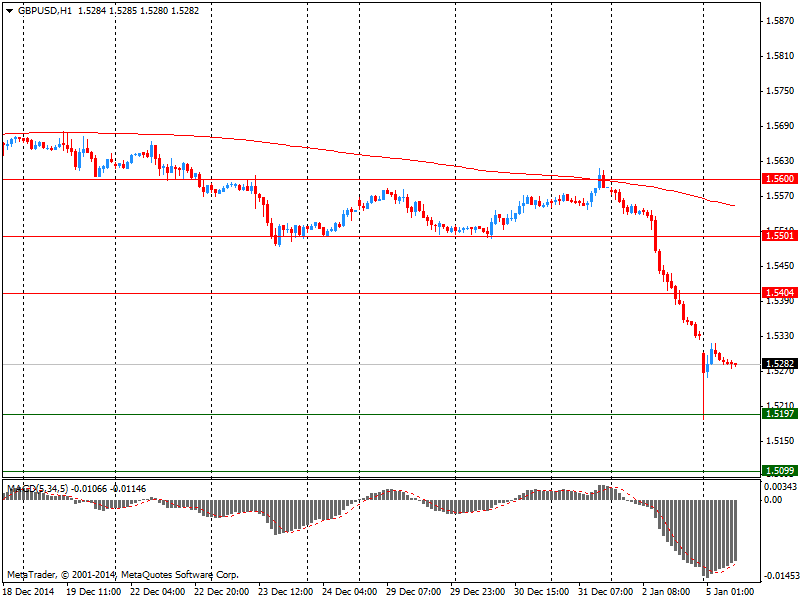Click the 30 Dec 15:00 time axis label
Image resolution: width=800 pixels, height=600 pixels.
[x=541, y=591]
